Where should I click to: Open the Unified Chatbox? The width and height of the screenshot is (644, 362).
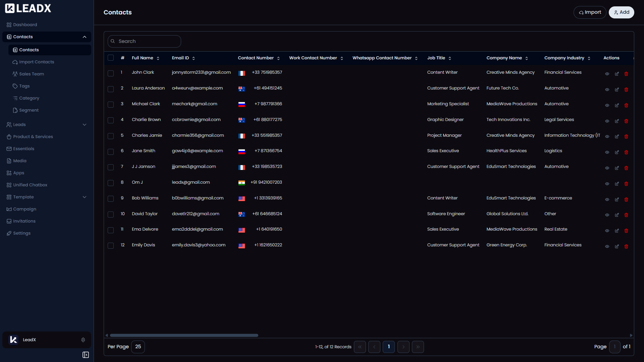pyautogui.click(x=30, y=185)
